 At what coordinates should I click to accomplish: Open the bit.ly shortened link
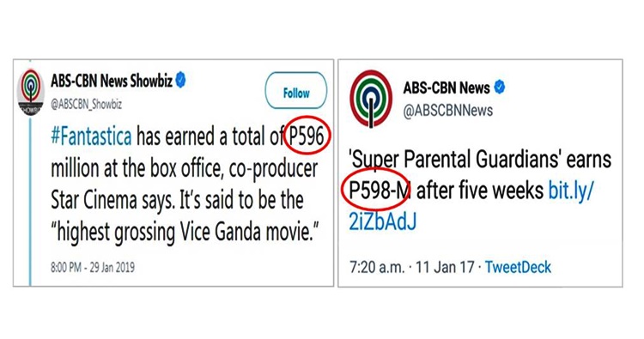(471, 206)
